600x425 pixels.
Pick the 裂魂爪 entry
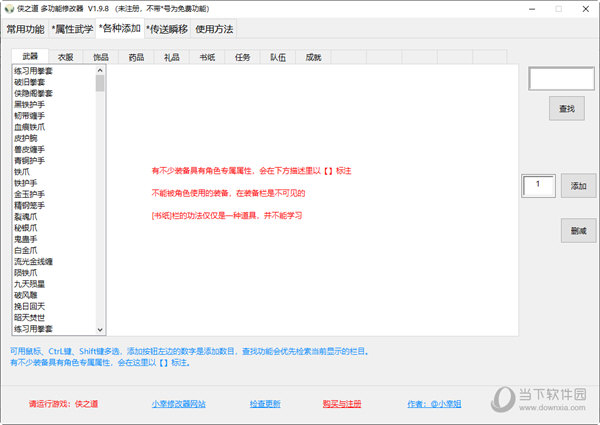click(26, 217)
